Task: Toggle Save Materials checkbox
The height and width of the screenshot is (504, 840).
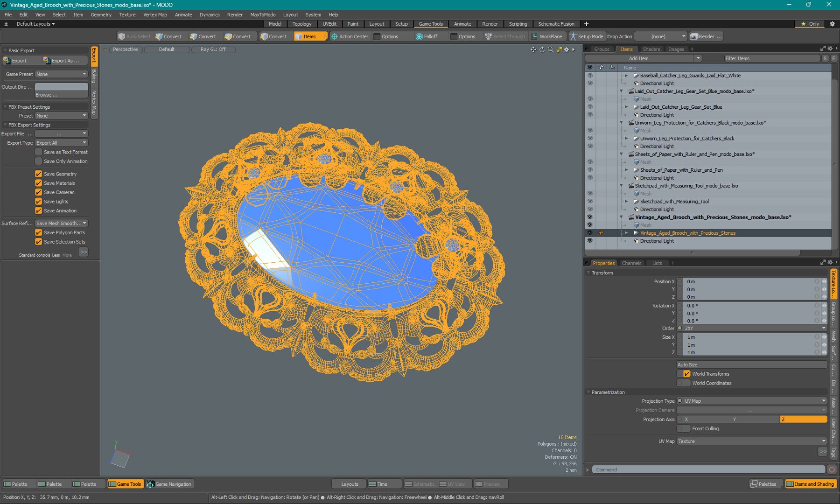Action: [39, 183]
